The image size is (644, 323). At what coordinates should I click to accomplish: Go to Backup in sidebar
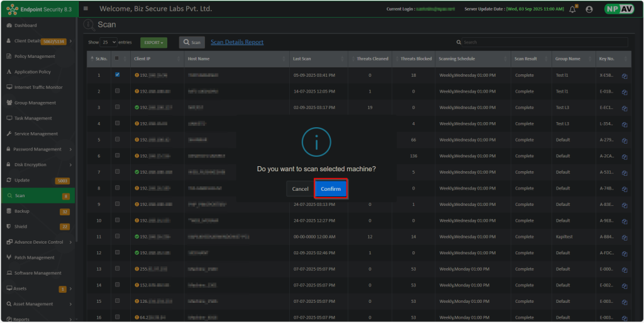coord(22,211)
